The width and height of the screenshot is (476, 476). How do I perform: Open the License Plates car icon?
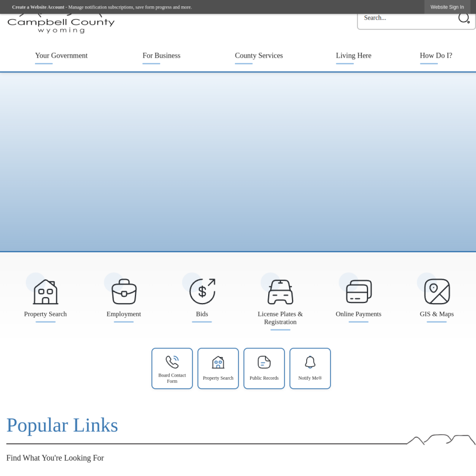[x=280, y=292]
